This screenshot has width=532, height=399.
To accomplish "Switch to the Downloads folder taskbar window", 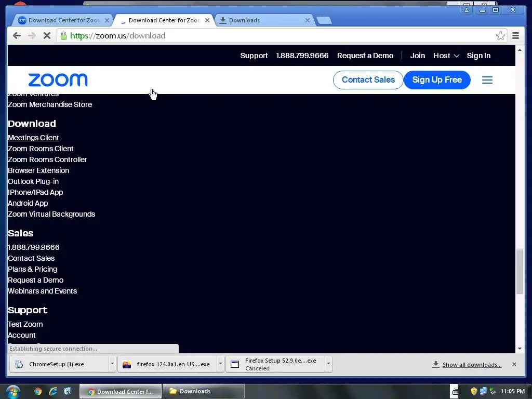I will (x=203, y=391).
